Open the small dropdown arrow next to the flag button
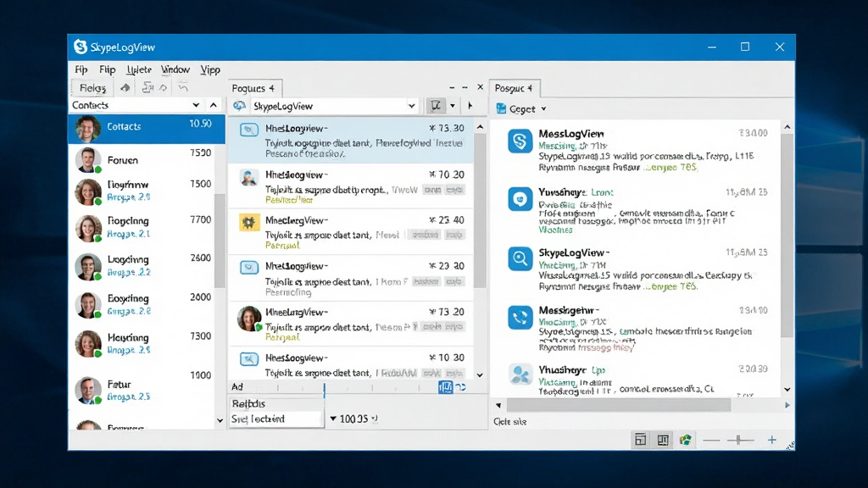868x488 pixels. [453, 106]
